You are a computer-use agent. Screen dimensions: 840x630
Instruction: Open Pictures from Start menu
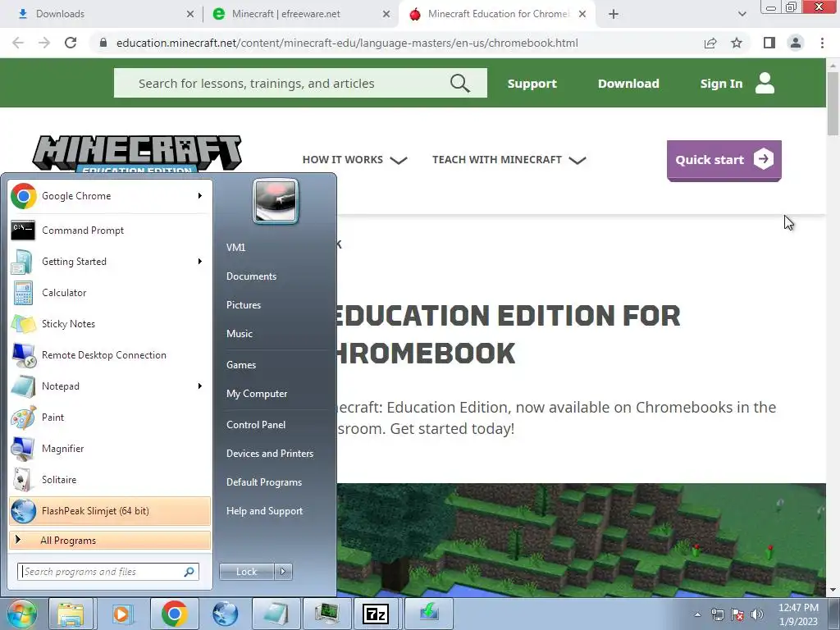click(244, 305)
